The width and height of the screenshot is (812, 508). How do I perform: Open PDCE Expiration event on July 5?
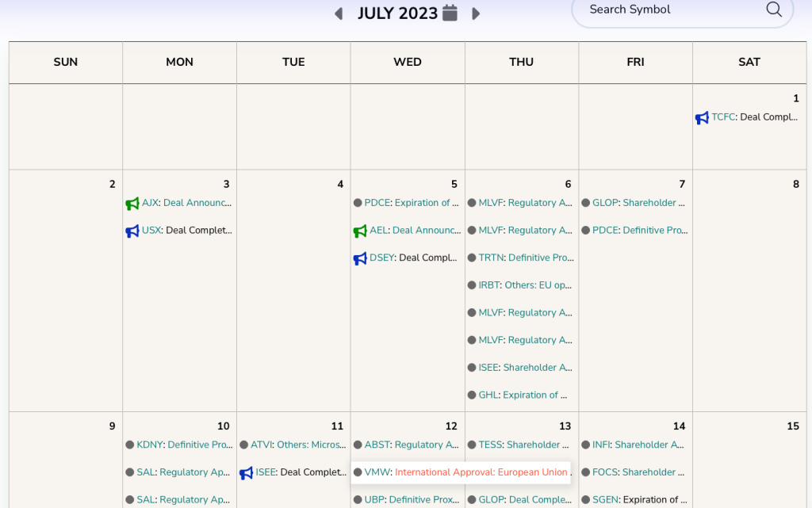[x=426, y=203]
